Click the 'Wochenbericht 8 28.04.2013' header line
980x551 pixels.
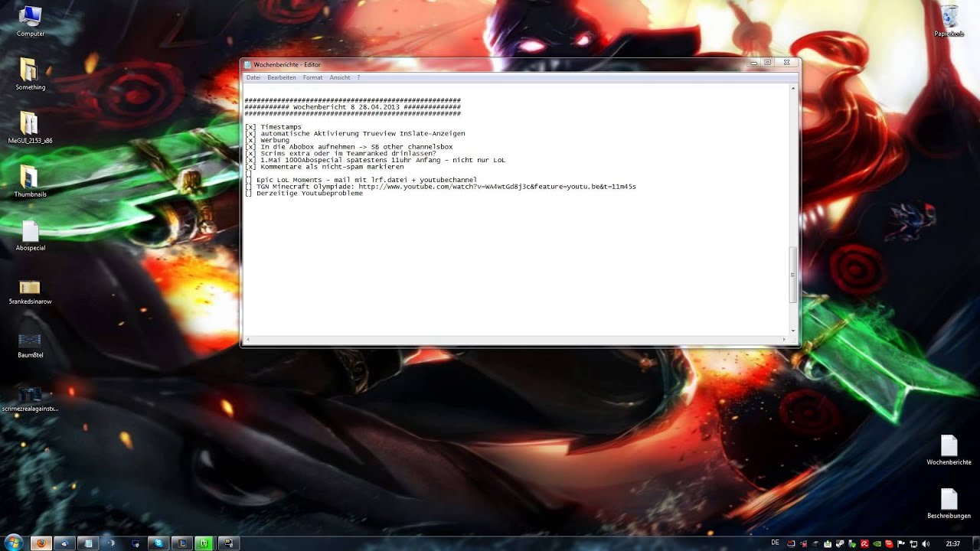[353, 107]
